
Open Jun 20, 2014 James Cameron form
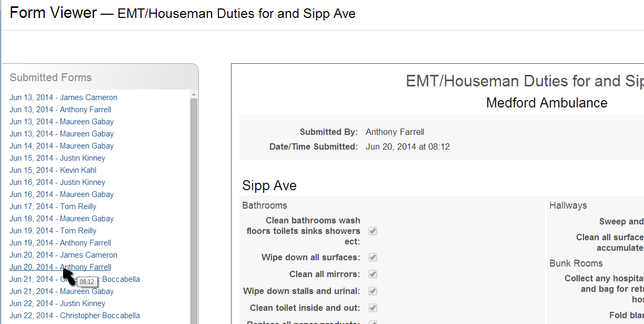(63, 255)
